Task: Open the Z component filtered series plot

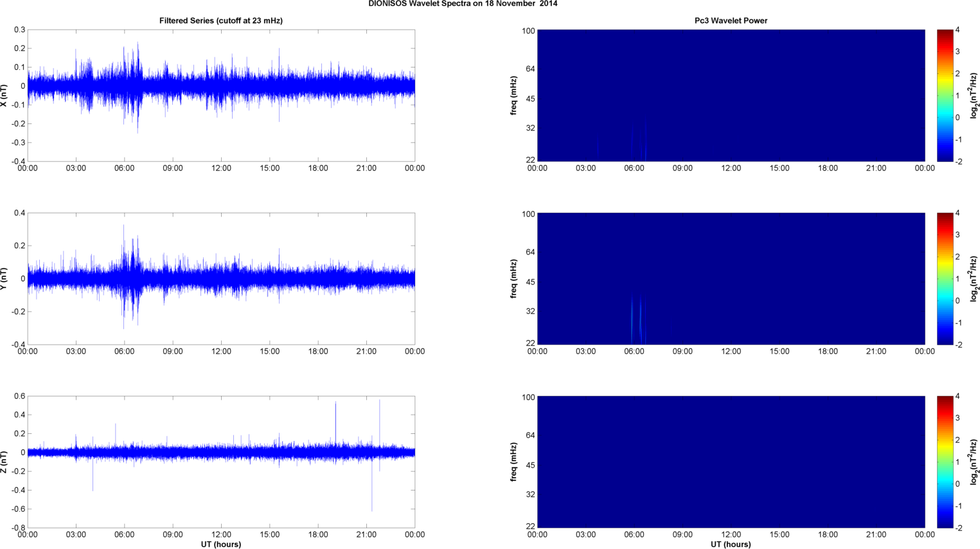Action: [x=221, y=462]
